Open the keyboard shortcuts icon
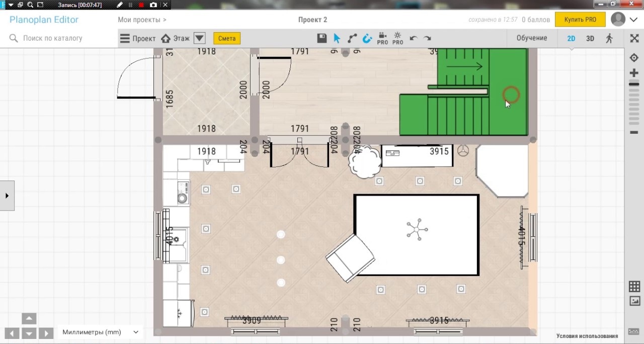644x344 pixels. 634,332
